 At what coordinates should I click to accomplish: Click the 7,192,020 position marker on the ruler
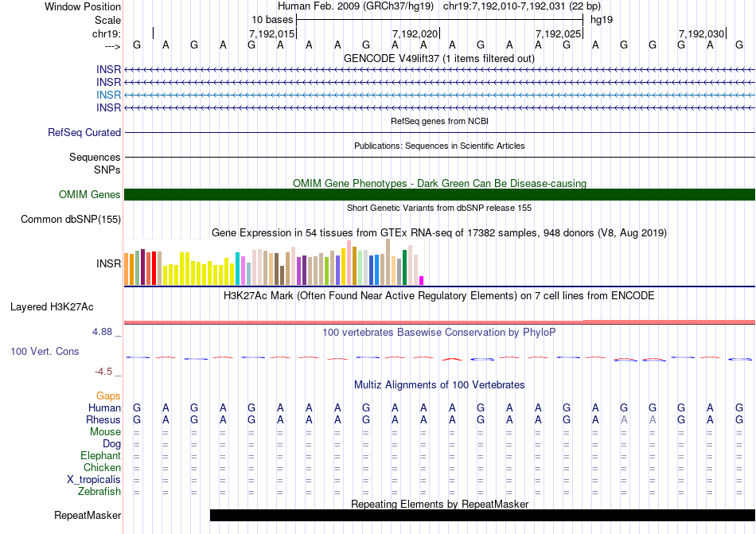point(415,33)
